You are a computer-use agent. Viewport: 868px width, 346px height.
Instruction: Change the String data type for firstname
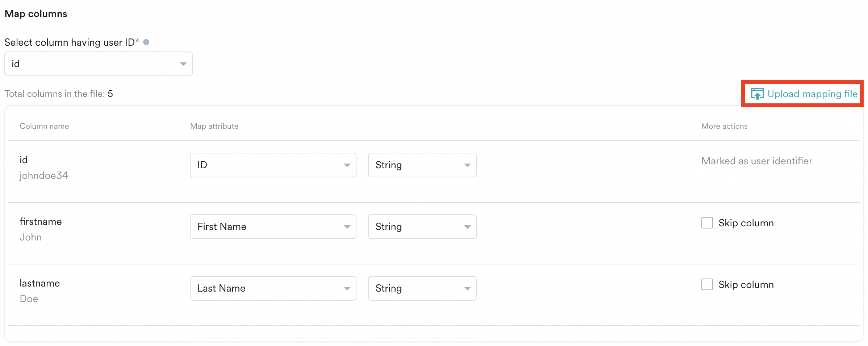(422, 227)
